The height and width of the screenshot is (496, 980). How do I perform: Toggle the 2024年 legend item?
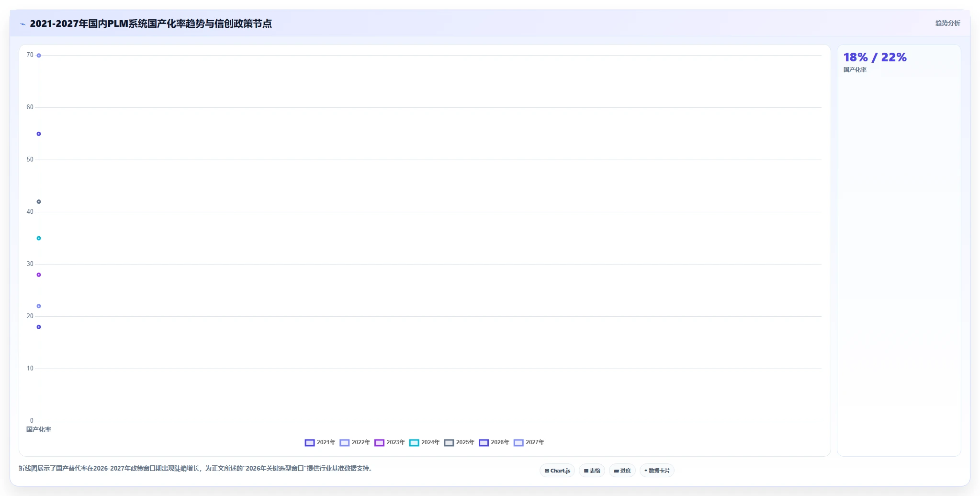425,442
